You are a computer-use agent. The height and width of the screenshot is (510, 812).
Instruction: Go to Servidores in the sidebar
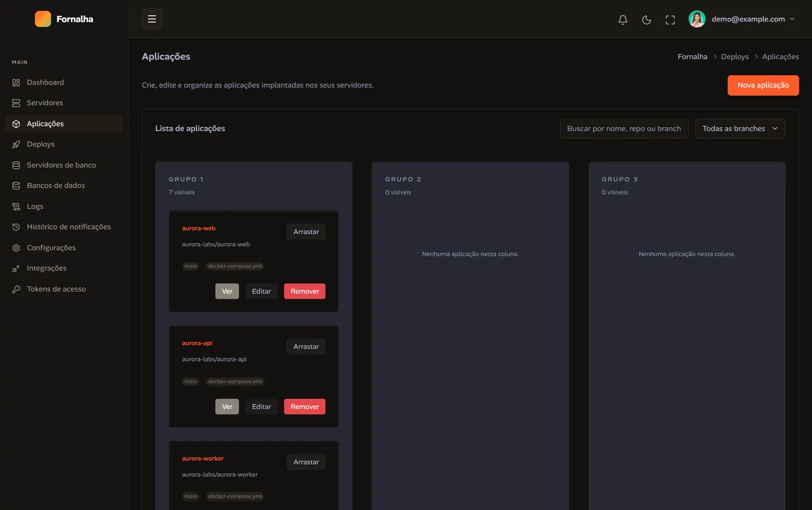64,103
